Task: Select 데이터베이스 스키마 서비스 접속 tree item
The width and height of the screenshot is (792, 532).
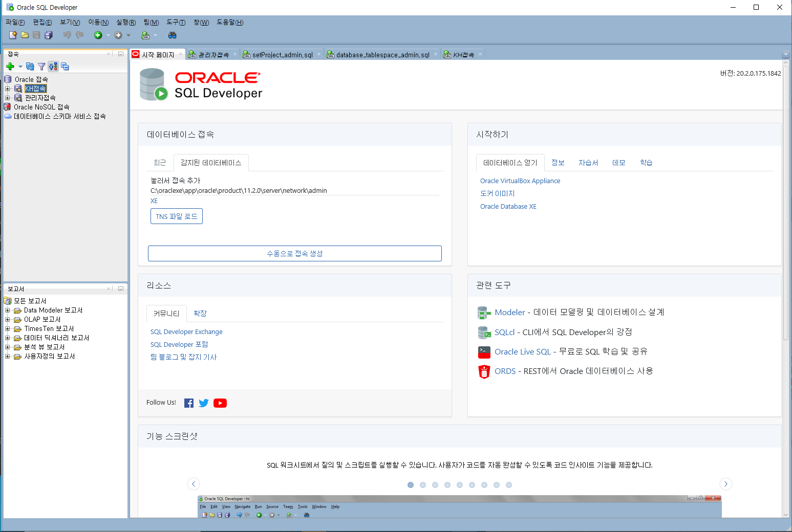Action: 60,116
